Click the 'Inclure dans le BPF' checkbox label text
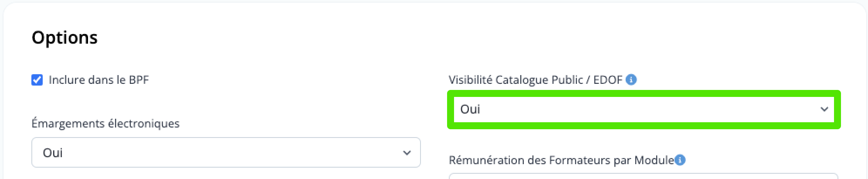This screenshot has height=179, width=868. (99, 80)
